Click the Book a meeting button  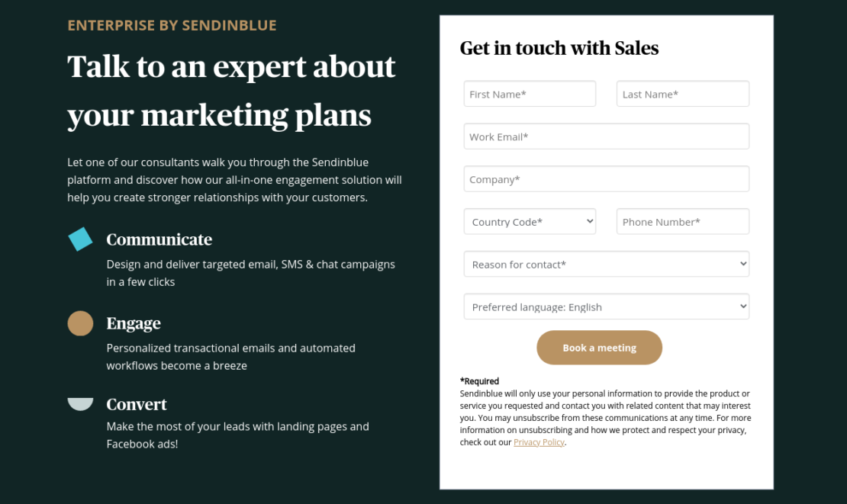coord(600,348)
